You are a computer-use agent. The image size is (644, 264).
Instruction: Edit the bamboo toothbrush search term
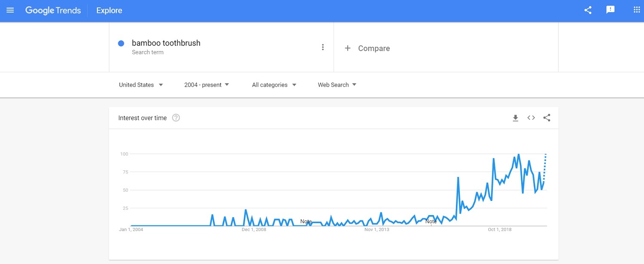coord(166,43)
